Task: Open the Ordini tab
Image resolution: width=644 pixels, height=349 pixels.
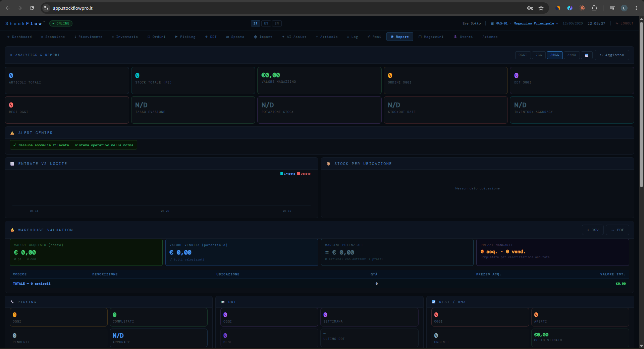Action: click(x=157, y=37)
